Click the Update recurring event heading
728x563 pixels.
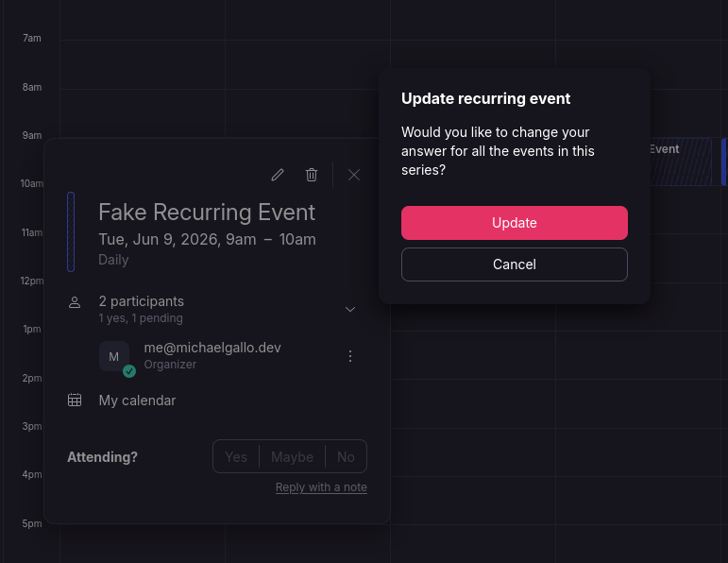tap(485, 98)
